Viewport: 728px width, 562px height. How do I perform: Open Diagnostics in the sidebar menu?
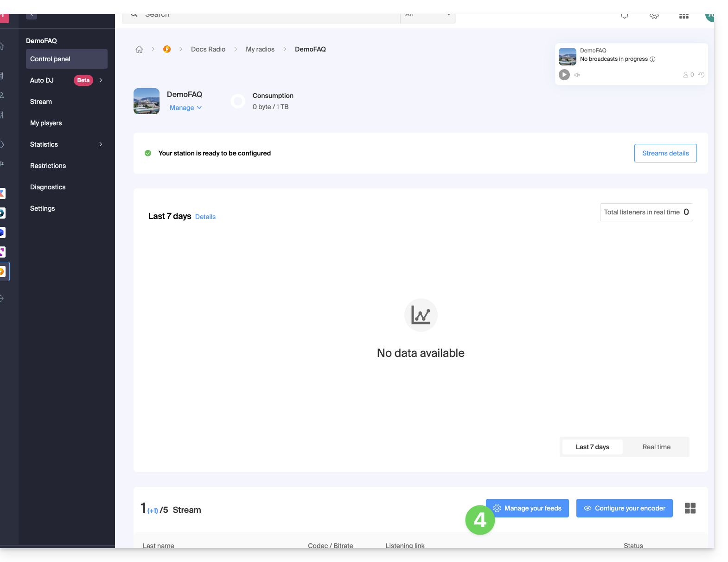[48, 187]
